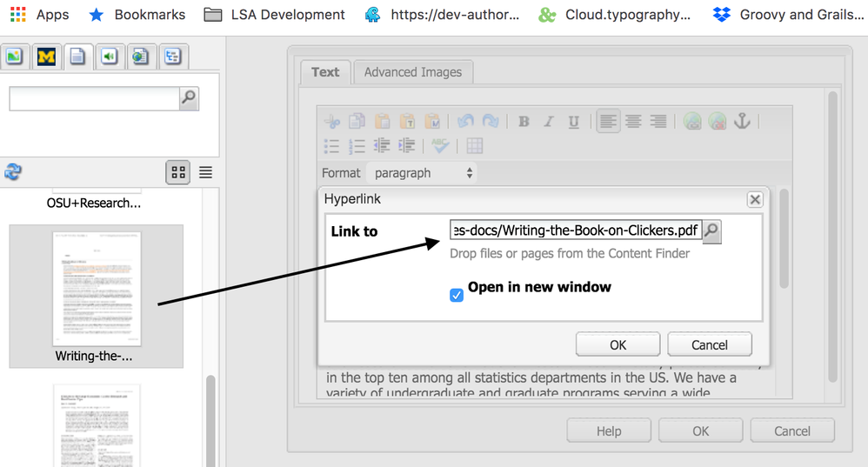Click the bulleted list icon
868x467 pixels.
[331, 146]
